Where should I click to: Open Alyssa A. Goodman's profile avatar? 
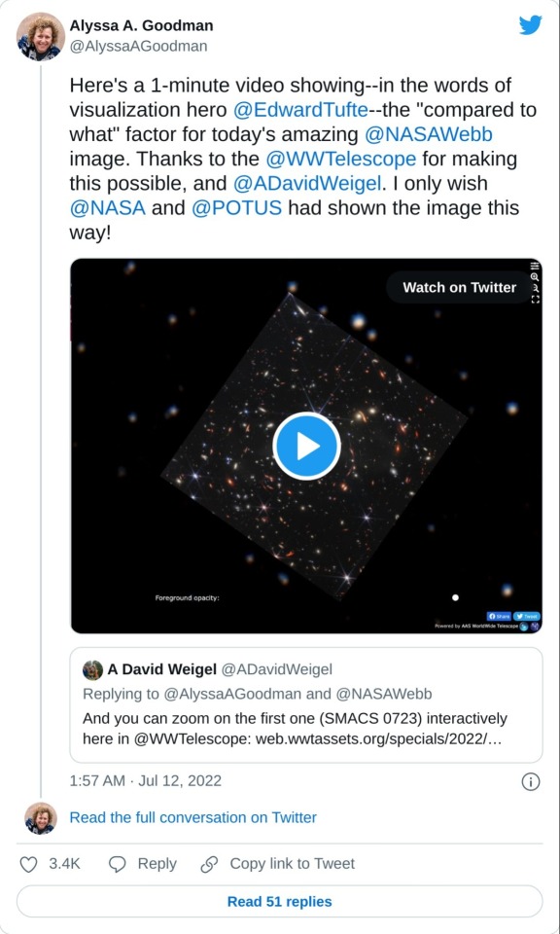pos(40,36)
